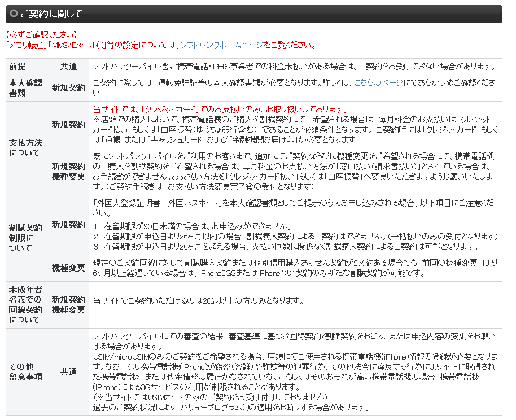Click the その他留意事項 row header
The height and width of the screenshot is (420, 516).
(25, 371)
